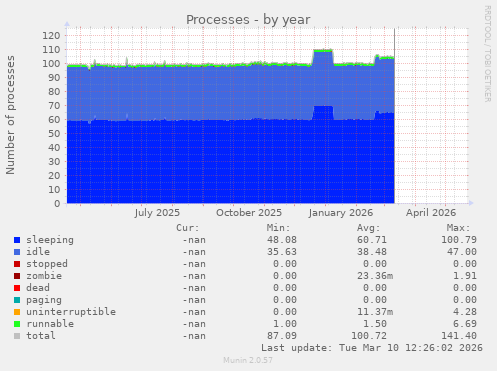Image resolution: width=497 pixels, height=371 pixels.
Task: Click the 'Cur:' column header
Action: (x=188, y=228)
